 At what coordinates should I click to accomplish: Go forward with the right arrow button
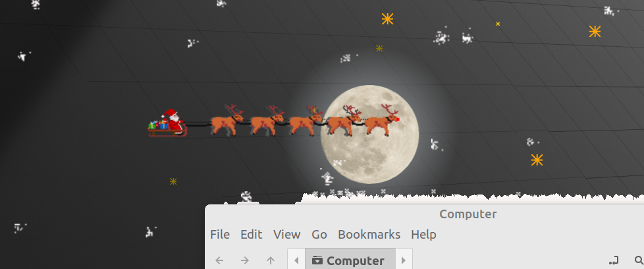[245, 260]
